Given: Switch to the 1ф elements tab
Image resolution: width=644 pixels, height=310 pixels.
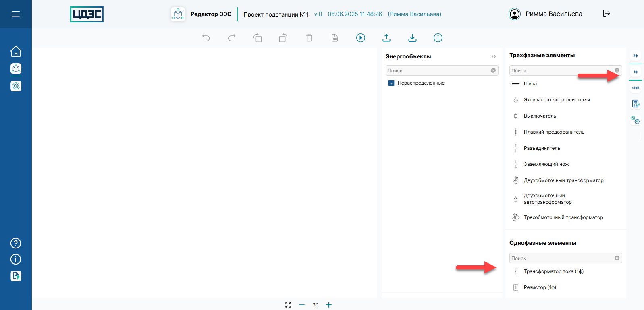Looking at the screenshot, I should [636, 72].
